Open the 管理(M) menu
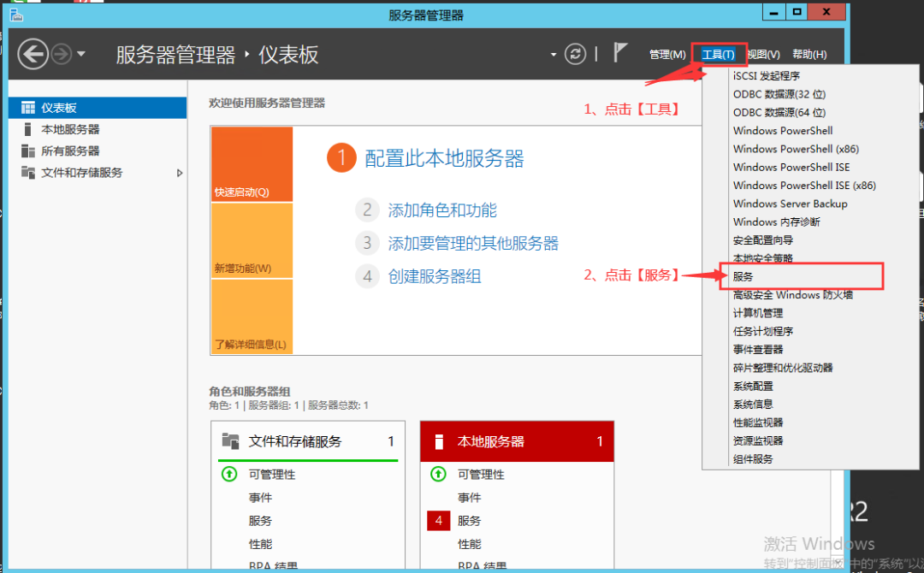924x573 pixels. tap(667, 55)
